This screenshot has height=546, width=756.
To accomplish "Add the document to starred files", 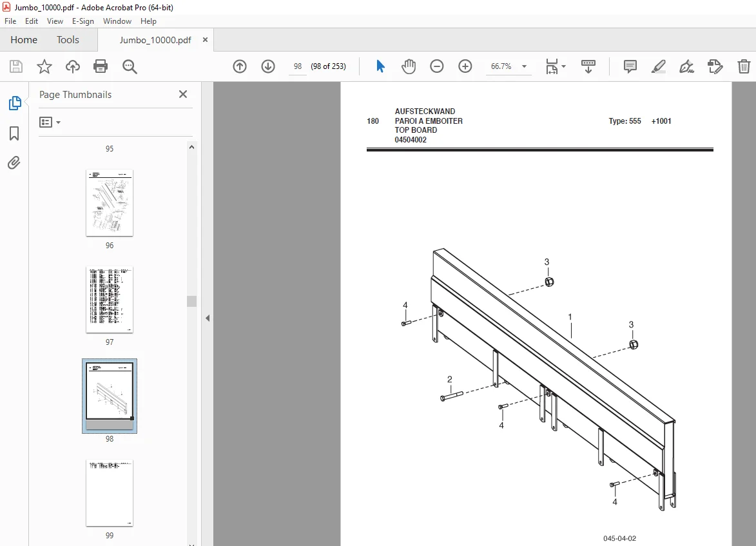I will [x=44, y=66].
